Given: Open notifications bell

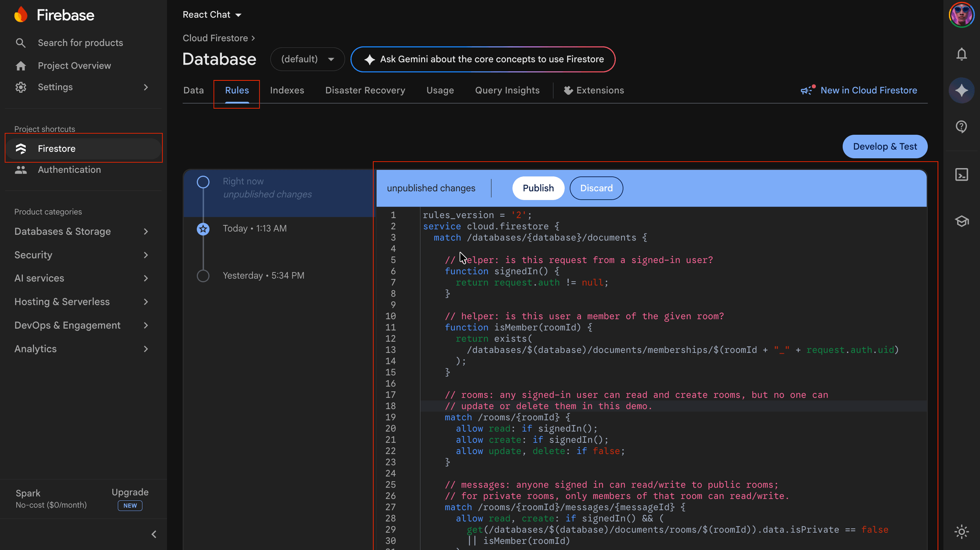Looking at the screenshot, I should coord(962,54).
